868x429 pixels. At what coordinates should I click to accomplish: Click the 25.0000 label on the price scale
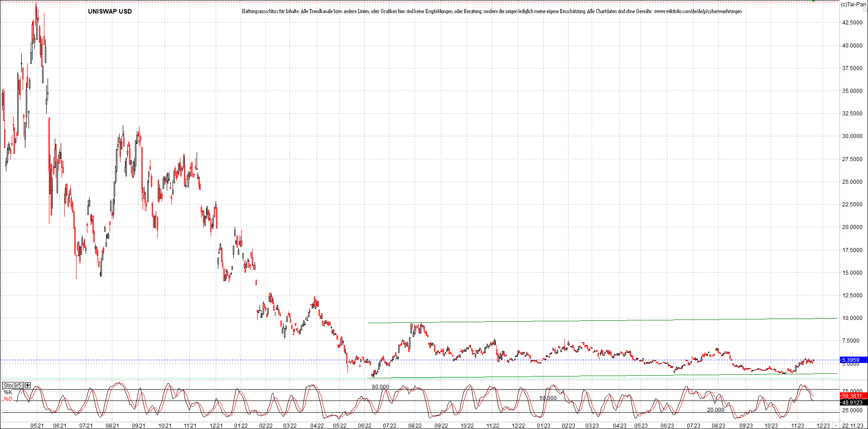[852, 181]
